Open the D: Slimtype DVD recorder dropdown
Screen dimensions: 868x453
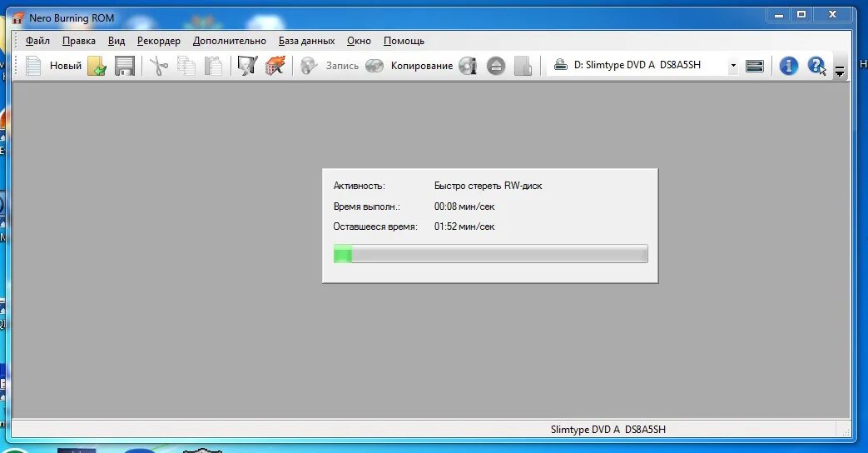click(x=733, y=65)
